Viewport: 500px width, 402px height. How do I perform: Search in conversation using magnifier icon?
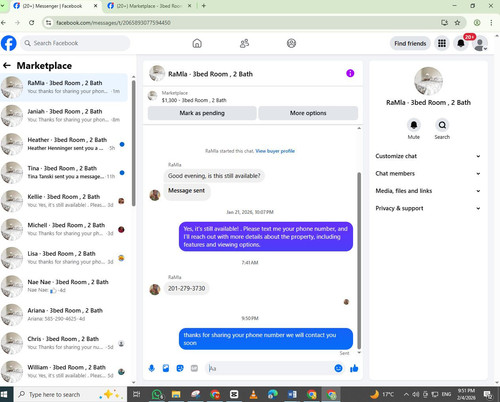pos(442,125)
